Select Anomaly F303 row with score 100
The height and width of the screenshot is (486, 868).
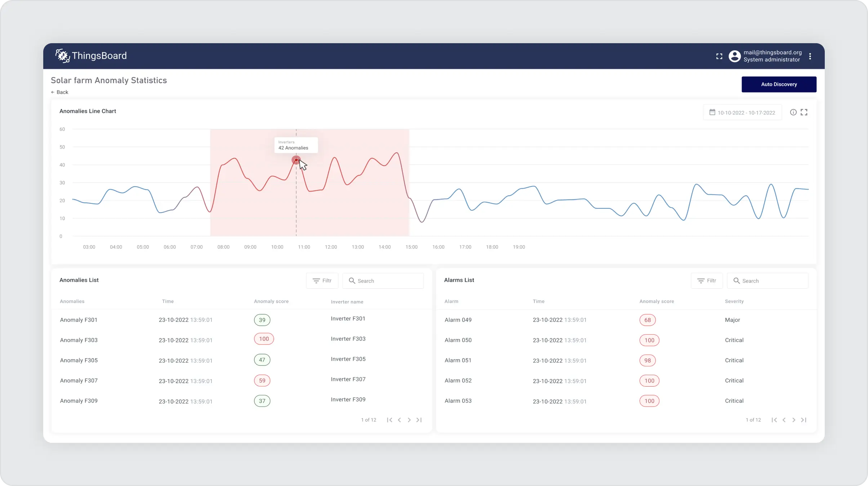(x=239, y=339)
